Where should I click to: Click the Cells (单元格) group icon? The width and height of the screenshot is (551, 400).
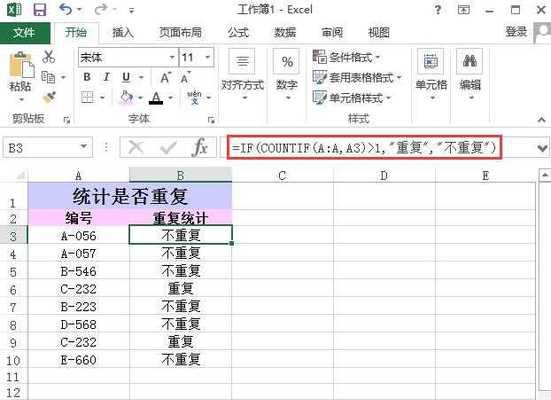click(430, 61)
